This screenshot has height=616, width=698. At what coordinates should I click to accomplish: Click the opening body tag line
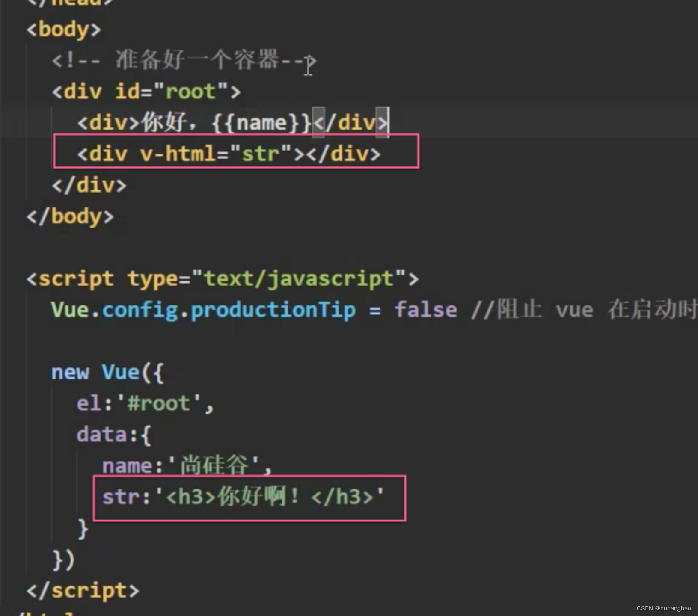tap(63, 30)
